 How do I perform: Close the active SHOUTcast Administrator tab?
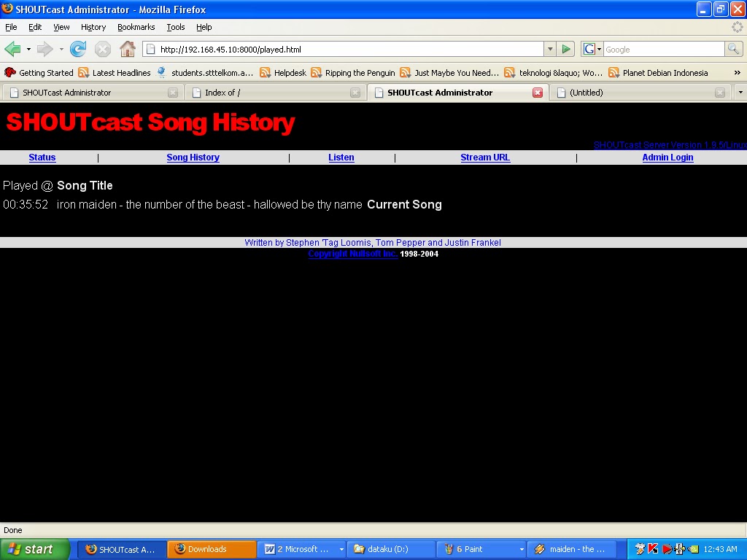(538, 93)
